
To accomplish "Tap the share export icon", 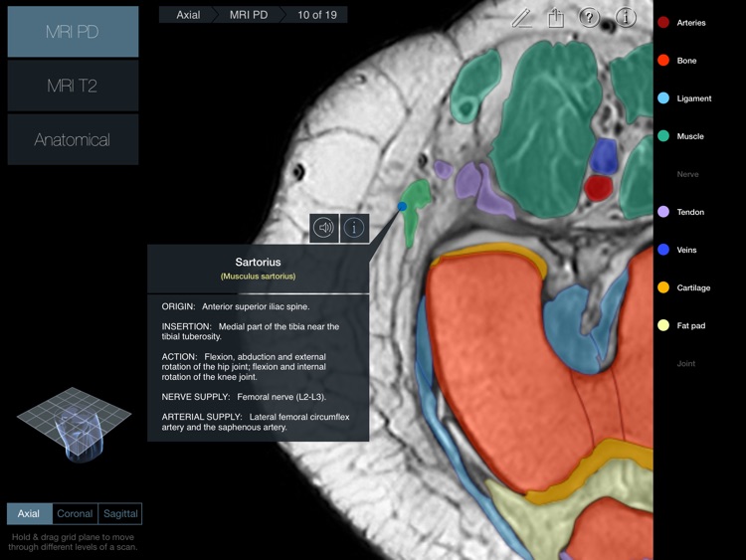I will 556,18.
